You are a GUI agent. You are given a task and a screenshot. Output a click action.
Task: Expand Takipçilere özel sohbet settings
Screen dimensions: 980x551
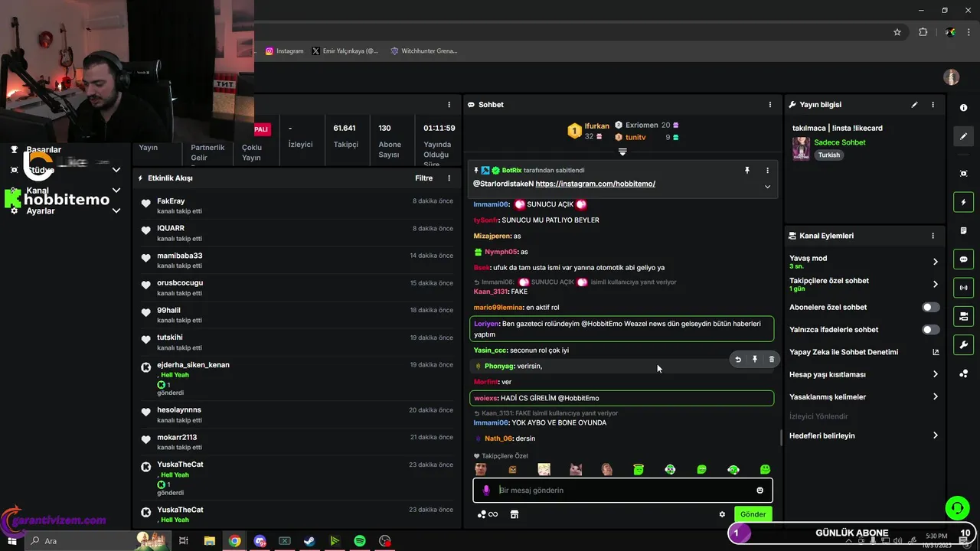[x=935, y=284]
